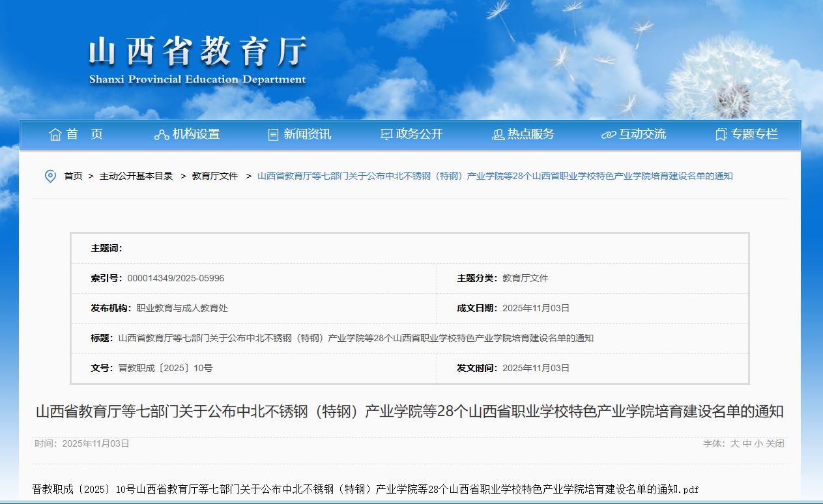Viewport: 823px width, 504px height.
Task: Open the attached 晋教职成 notice PDF file
Action: tap(365, 489)
